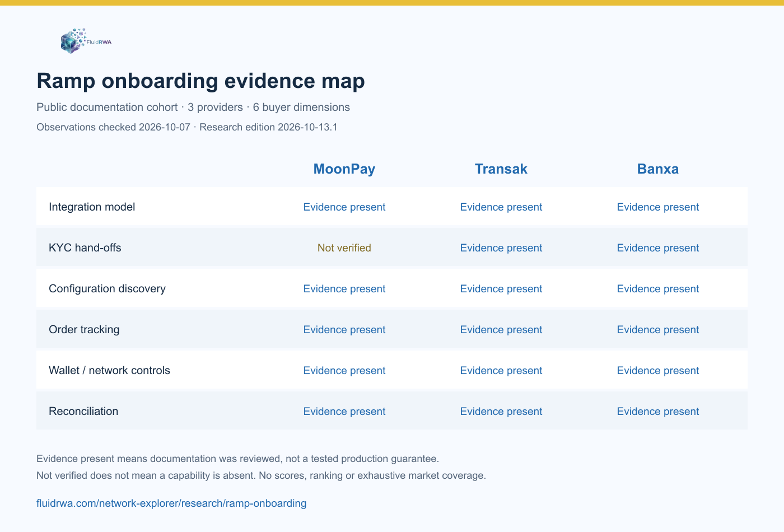
Task: Click the 'Observations checked 2026-10-07' line
Action: [187, 127]
